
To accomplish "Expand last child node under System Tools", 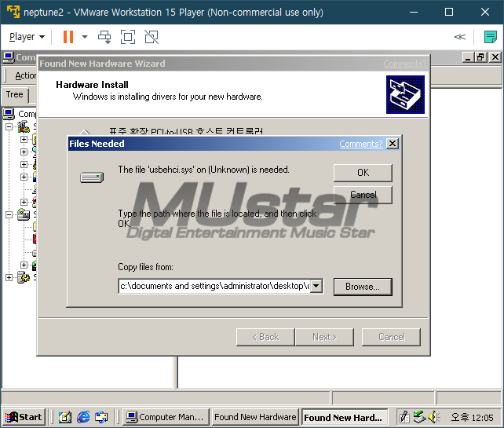I will [x=24, y=202].
